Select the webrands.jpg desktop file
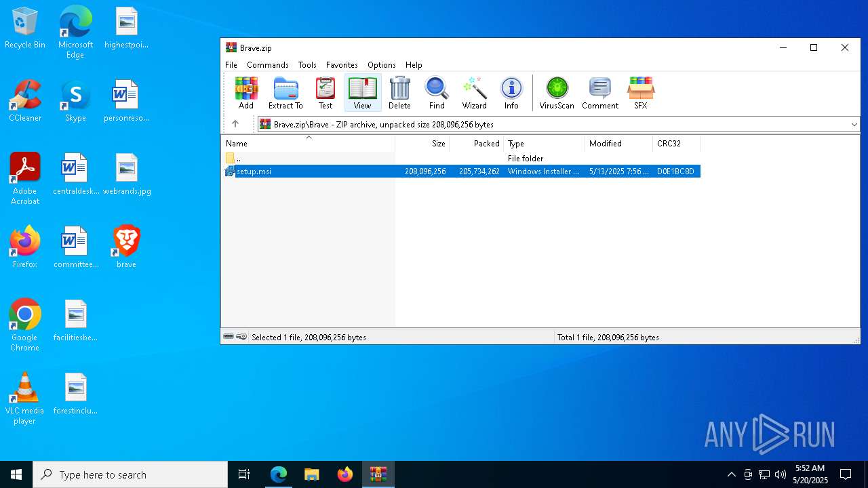 (x=127, y=175)
